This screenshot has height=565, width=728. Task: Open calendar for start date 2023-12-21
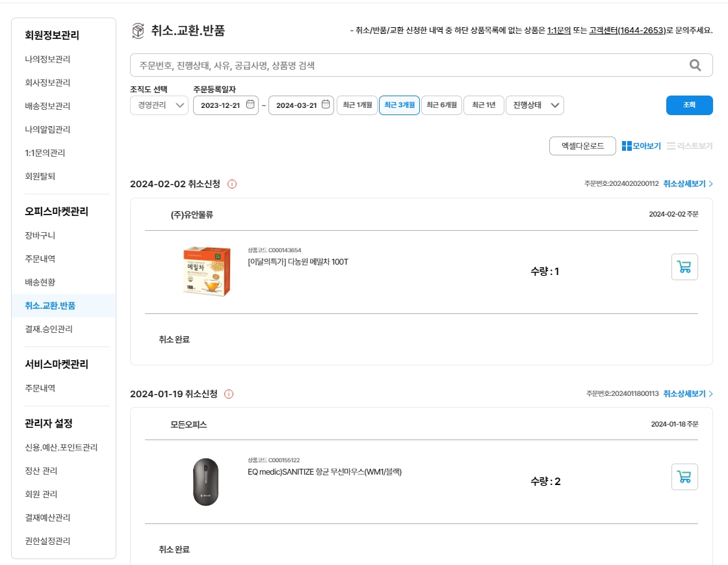(250, 105)
